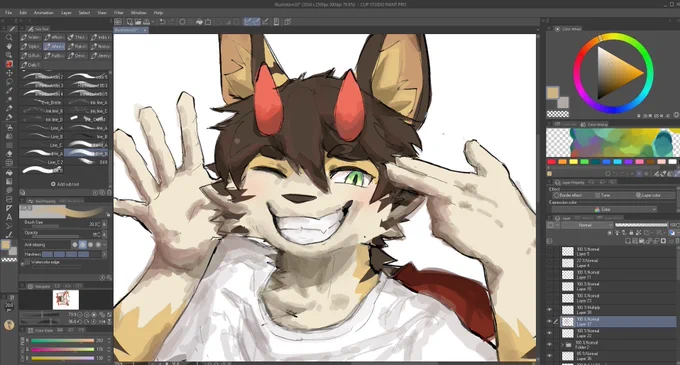Select the Eve_A brush
Image resolution: width=680 pixels, height=365 pixels.
42,153
